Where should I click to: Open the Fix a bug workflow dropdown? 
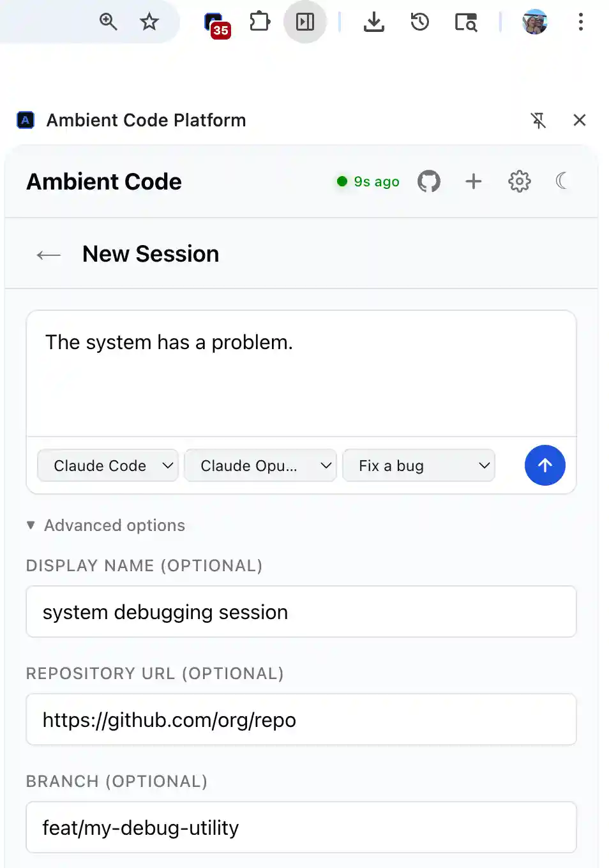pos(419,466)
